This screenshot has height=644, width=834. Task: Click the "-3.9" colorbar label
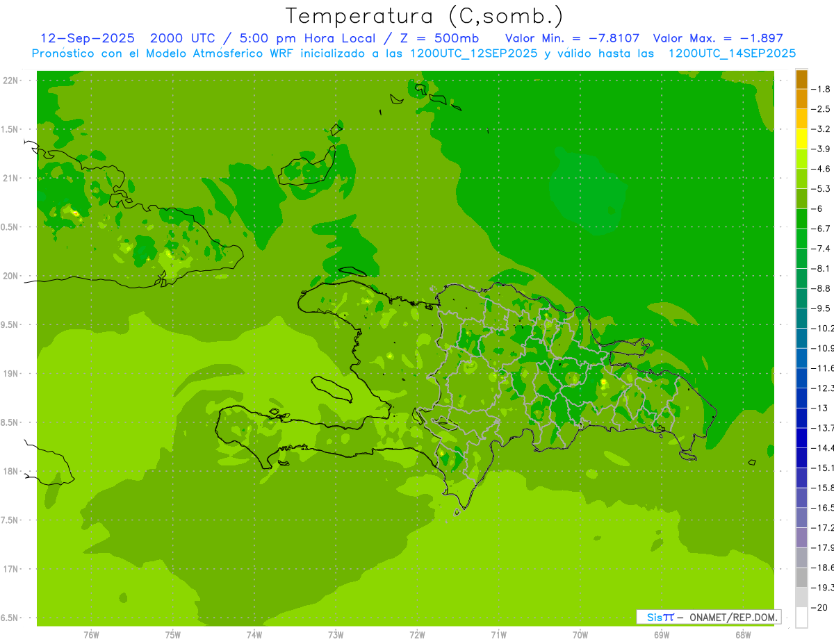[x=821, y=149]
